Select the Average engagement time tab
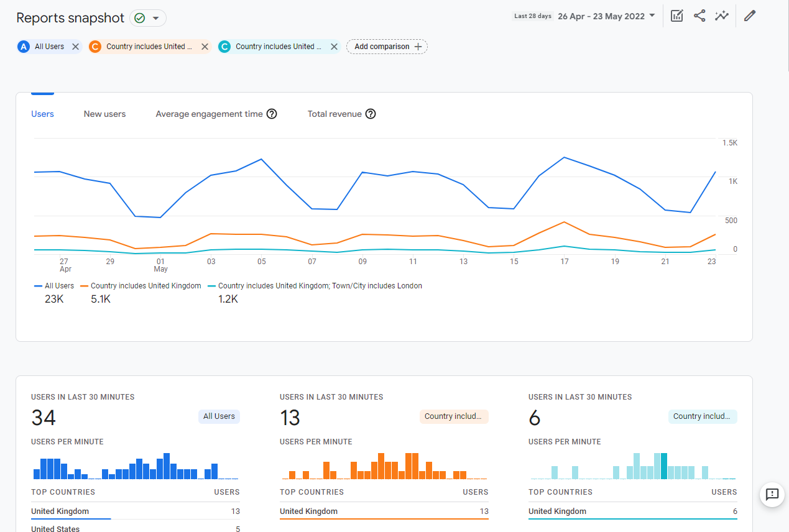Screen dimensions: 789x532 (209, 114)
